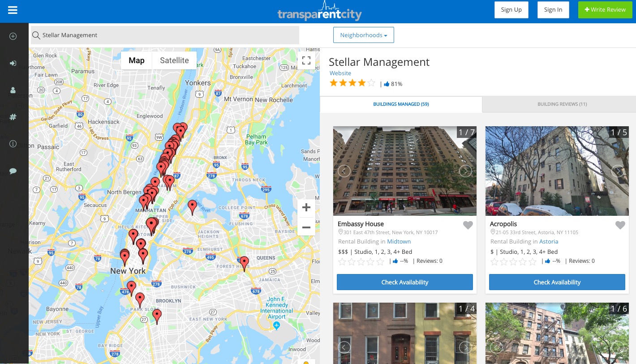636x364 pixels.
Task: Click address 301 East 47th Street
Action: pyautogui.click(x=388, y=232)
